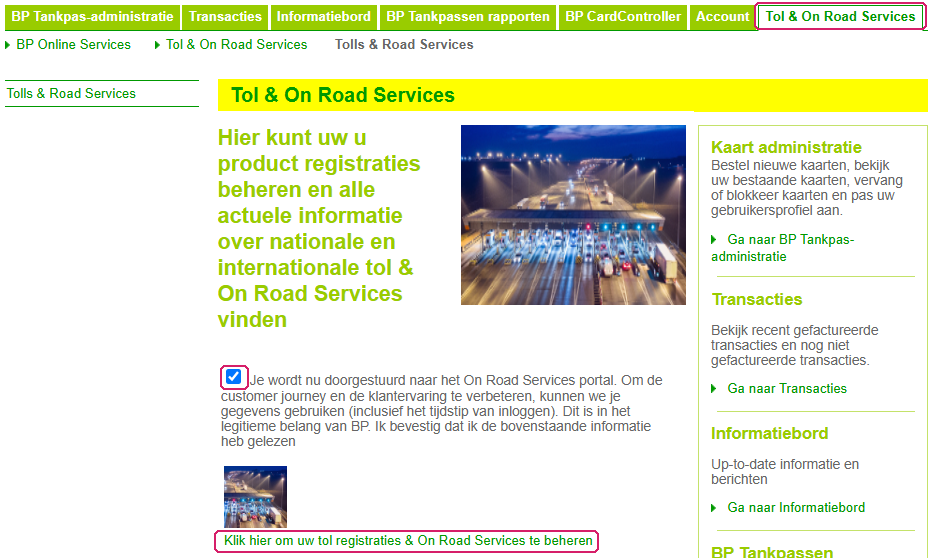This screenshot has height=558, width=928.
Task: Click the Kaart administratie heading
Action: pos(786,147)
